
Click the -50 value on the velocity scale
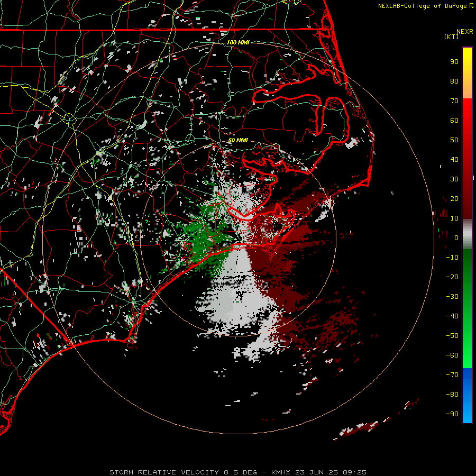(x=452, y=336)
